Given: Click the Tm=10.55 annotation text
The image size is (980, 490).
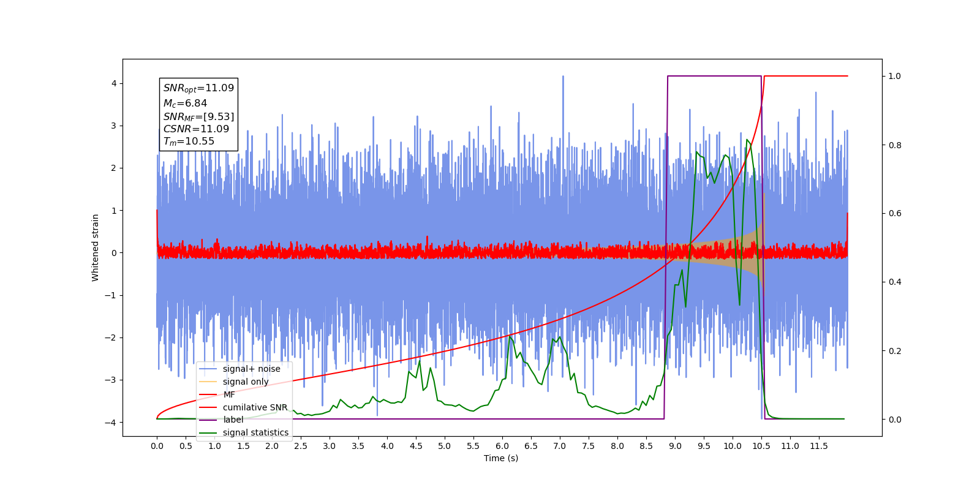Looking at the screenshot, I should (189, 141).
